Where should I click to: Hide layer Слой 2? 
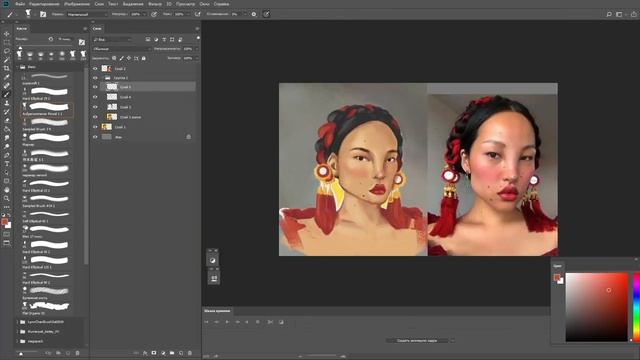coord(95,69)
